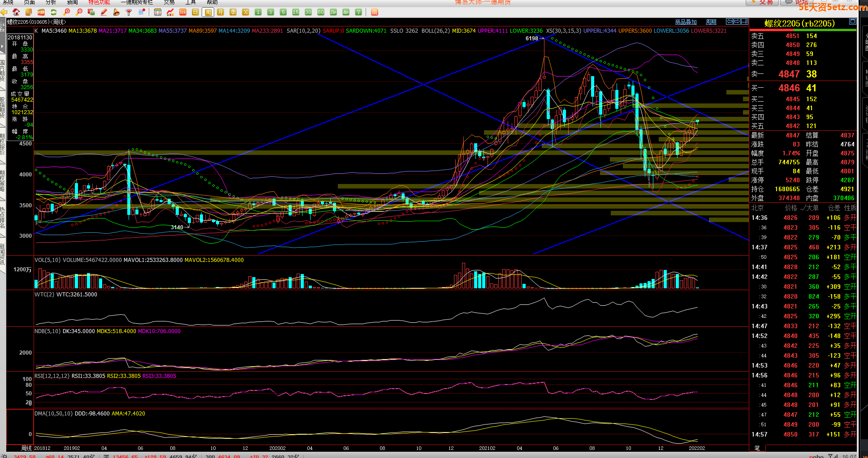This screenshot has height=458, width=868.
Task: Switch to monthly (月) chart period
Action: [220, 12]
